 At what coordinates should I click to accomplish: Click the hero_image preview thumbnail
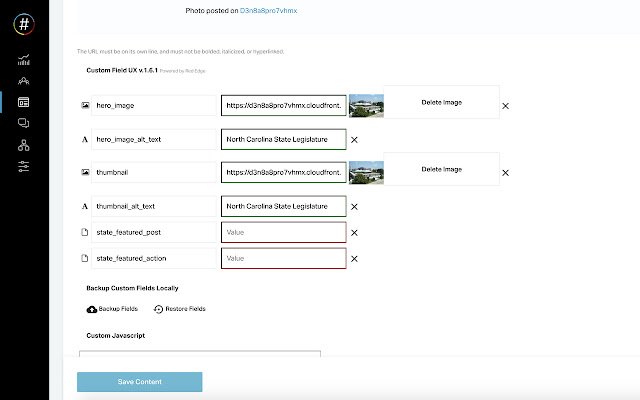[x=366, y=106]
